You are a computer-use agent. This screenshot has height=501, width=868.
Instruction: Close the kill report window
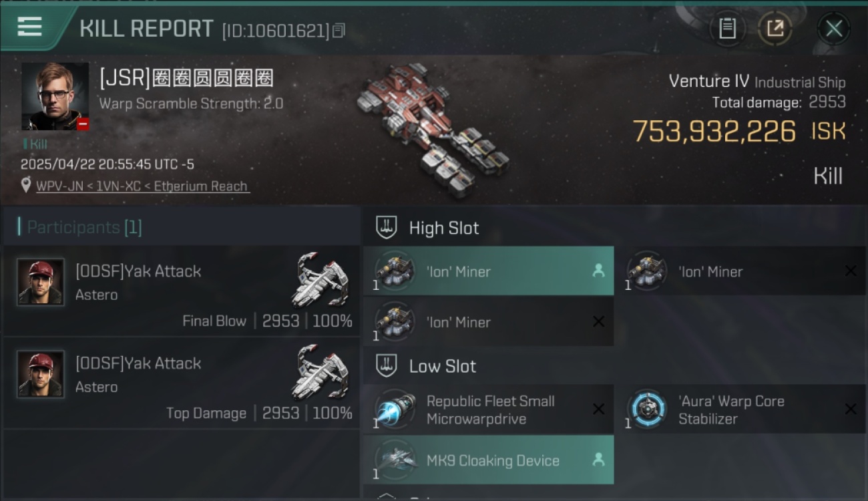click(x=834, y=29)
